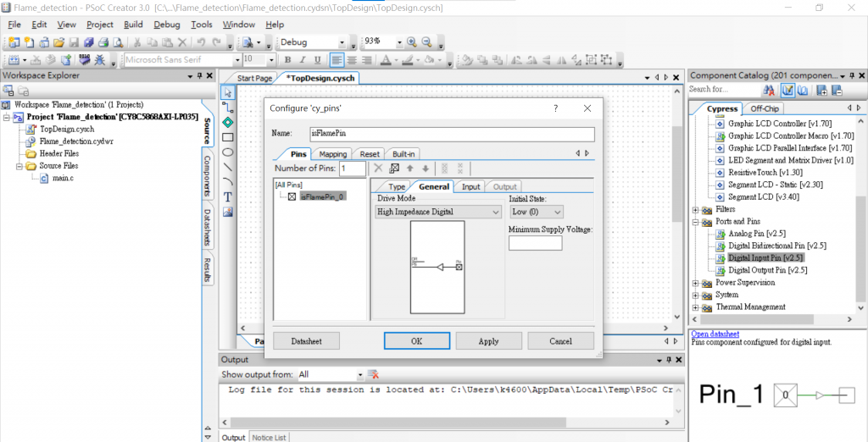
Task: Clear the Output window contents
Action: (373, 374)
